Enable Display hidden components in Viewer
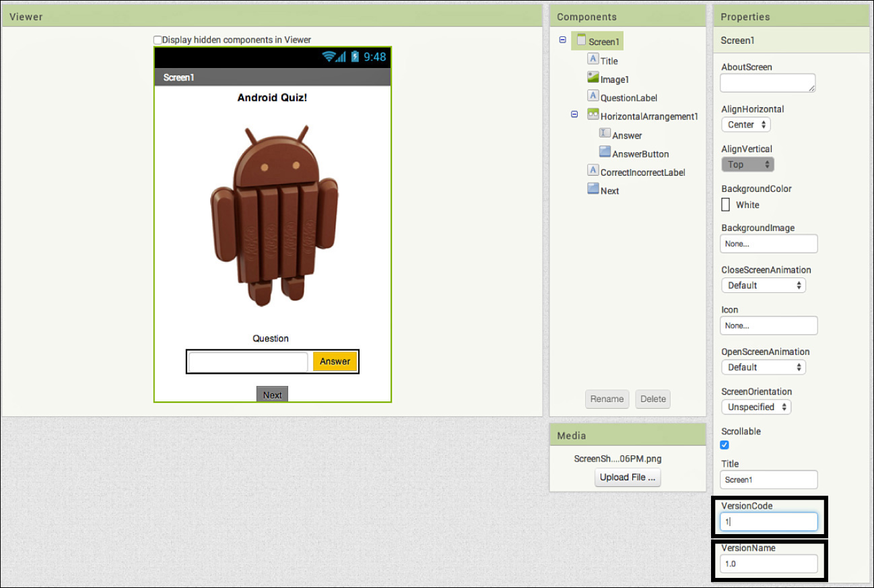This screenshot has height=588, width=874. (x=158, y=40)
